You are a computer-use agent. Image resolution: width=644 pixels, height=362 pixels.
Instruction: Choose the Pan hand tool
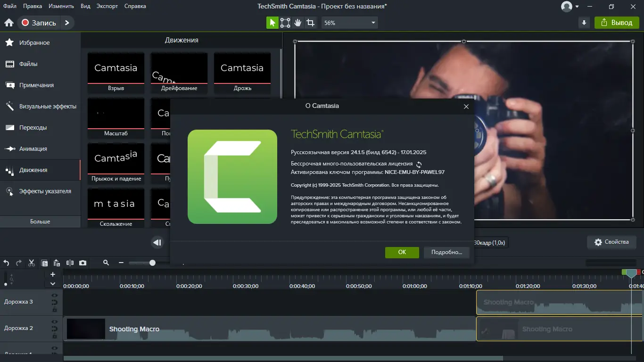click(297, 23)
